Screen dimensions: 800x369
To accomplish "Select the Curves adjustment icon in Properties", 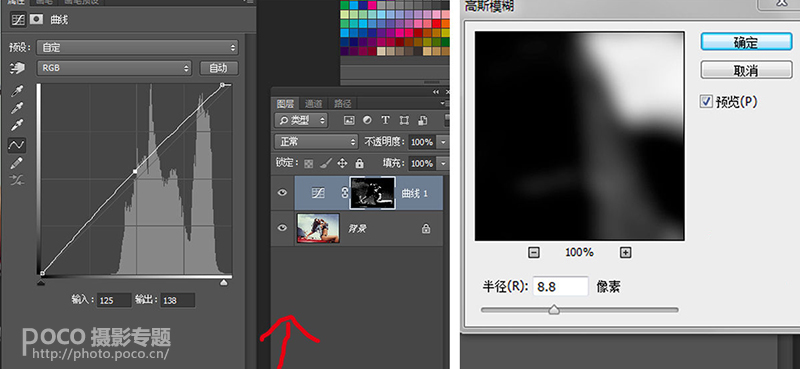I will click(x=18, y=20).
